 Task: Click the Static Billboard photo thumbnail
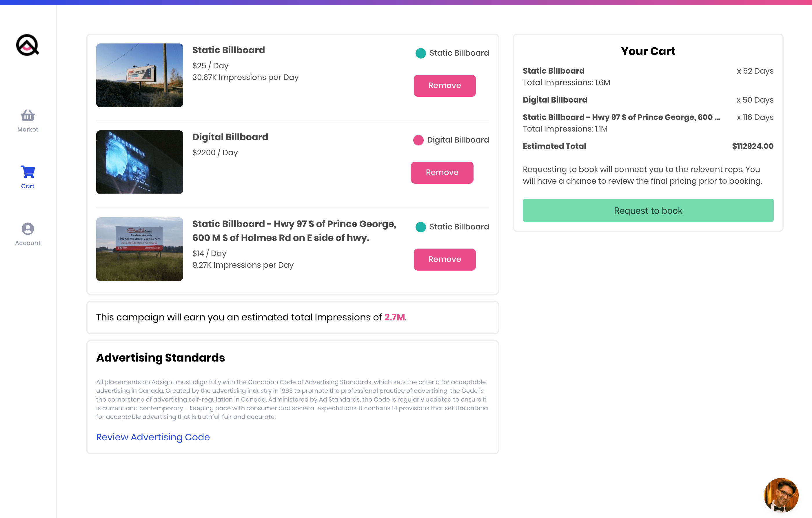coord(140,75)
